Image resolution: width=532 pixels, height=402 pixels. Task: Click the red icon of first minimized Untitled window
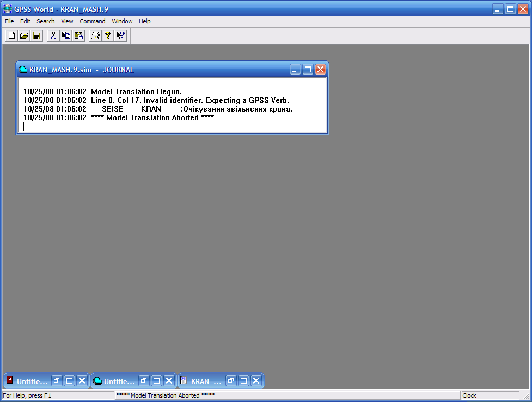[x=10, y=380]
